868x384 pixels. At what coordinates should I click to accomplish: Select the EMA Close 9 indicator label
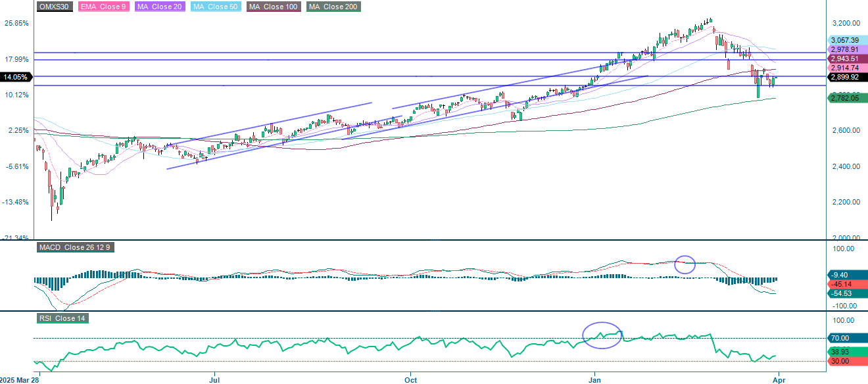pyautogui.click(x=103, y=7)
